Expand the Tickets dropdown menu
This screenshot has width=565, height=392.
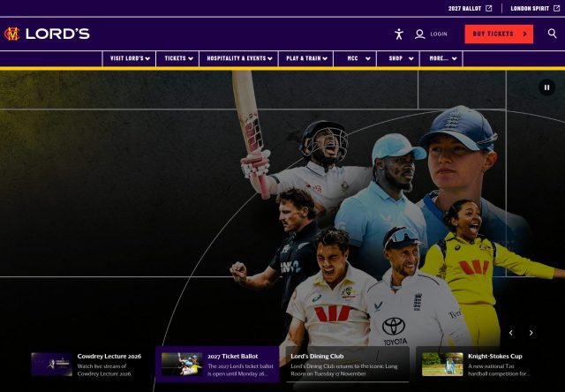coord(177,58)
